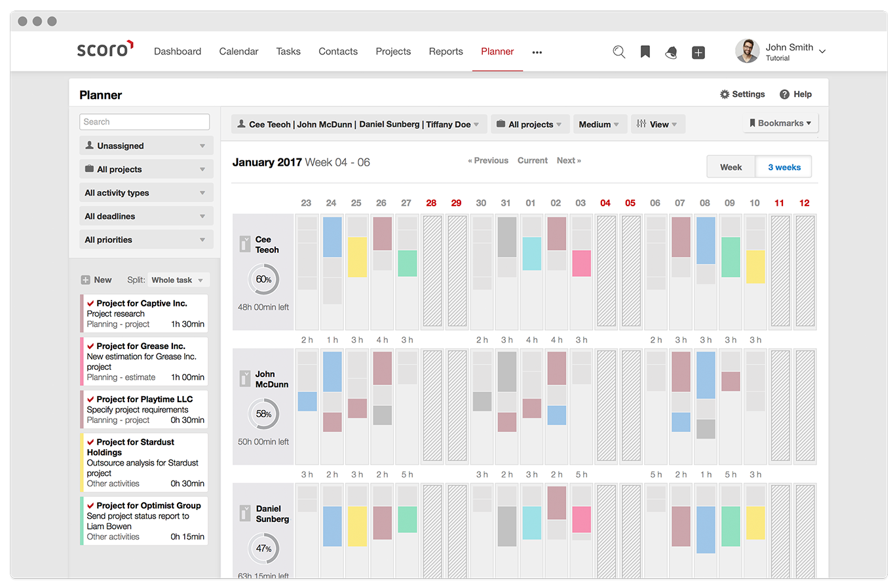
Task: Open the Unassigned dropdown in the sidebar
Action: 145,145
